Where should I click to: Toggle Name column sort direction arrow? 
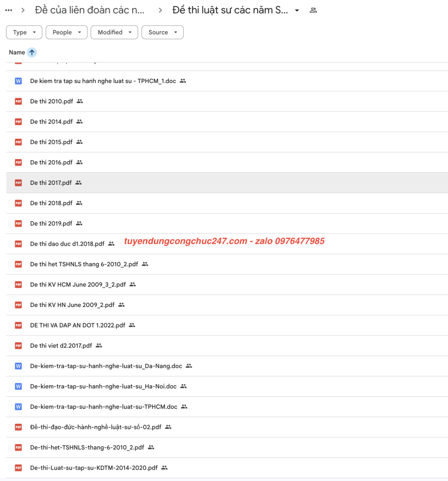(32, 53)
